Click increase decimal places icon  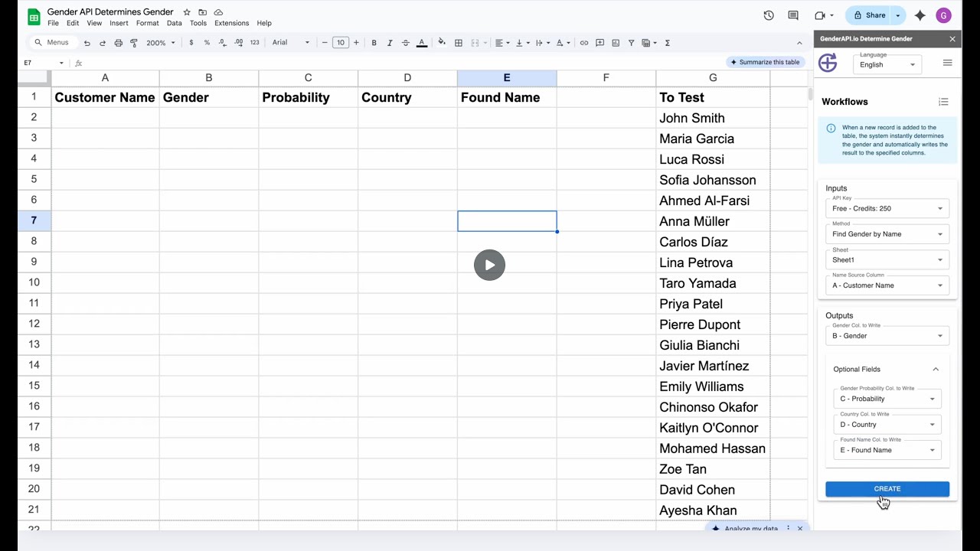(239, 43)
